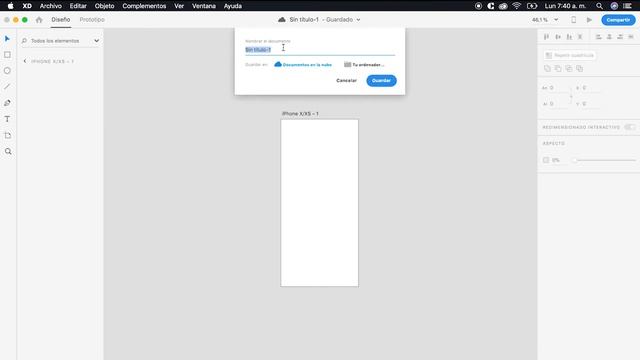Click the Guardar button

coord(381,80)
